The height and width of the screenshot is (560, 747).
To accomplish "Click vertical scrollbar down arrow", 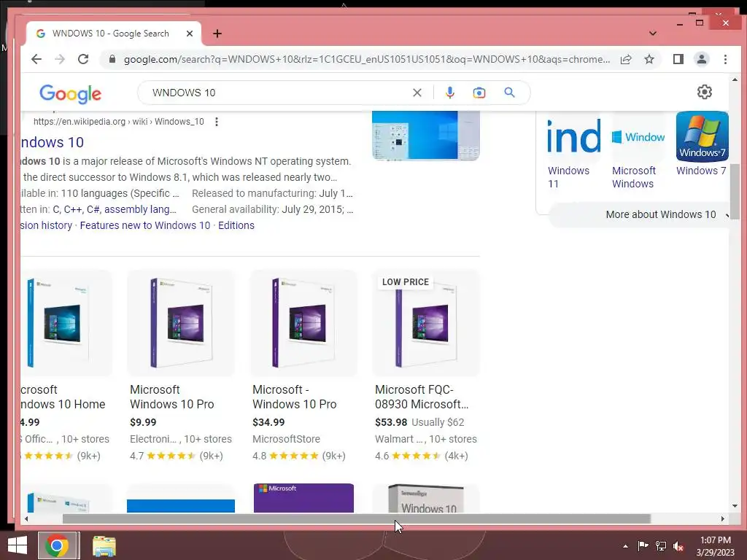I will pos(735,506).
